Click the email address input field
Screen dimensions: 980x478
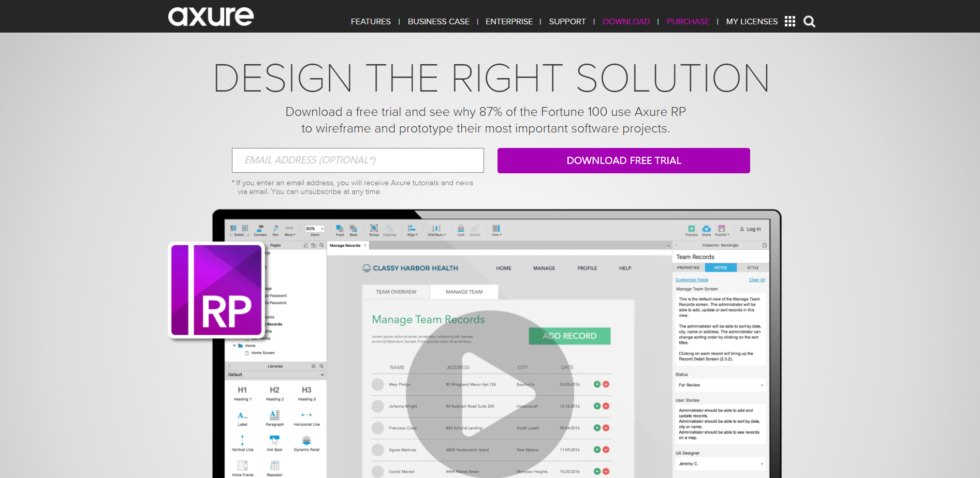pos(358,160)
